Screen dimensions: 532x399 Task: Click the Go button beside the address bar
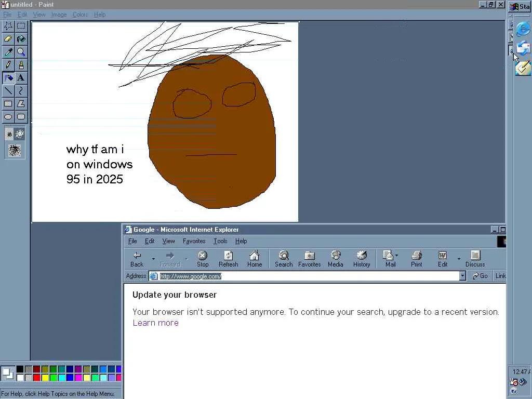[480, 276]
